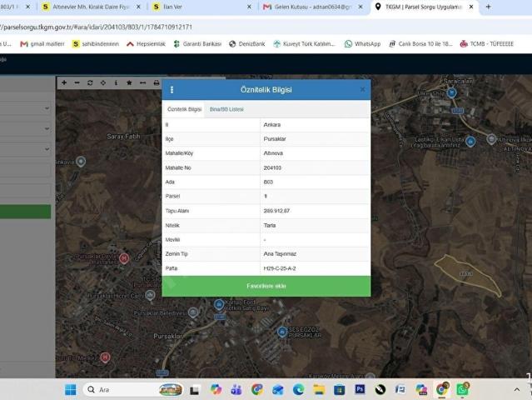Image resolution: width=532 pixels, height=400 pixels.
Task: Close the Öznitelik Bilgisi dialog
Action: (362, 89)
